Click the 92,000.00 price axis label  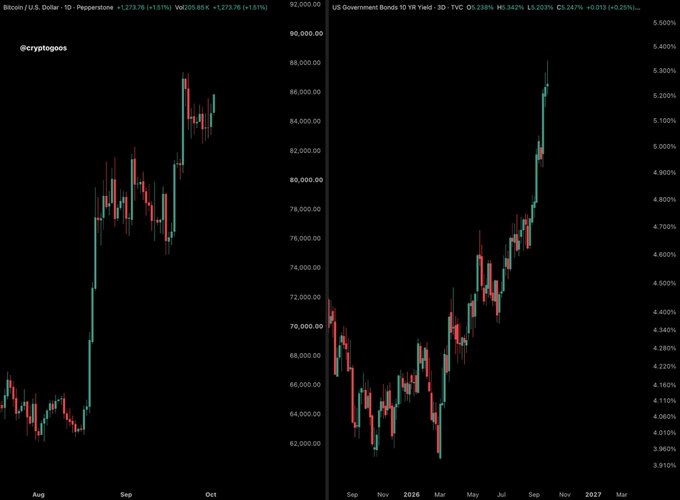305,4
